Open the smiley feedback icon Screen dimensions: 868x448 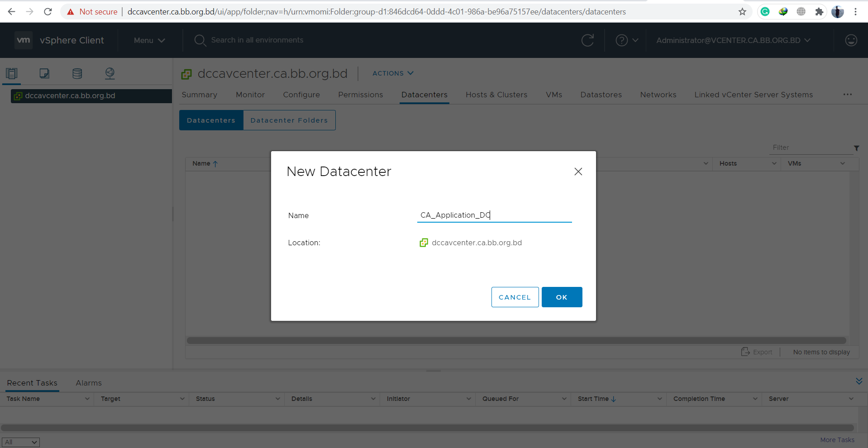851,40
